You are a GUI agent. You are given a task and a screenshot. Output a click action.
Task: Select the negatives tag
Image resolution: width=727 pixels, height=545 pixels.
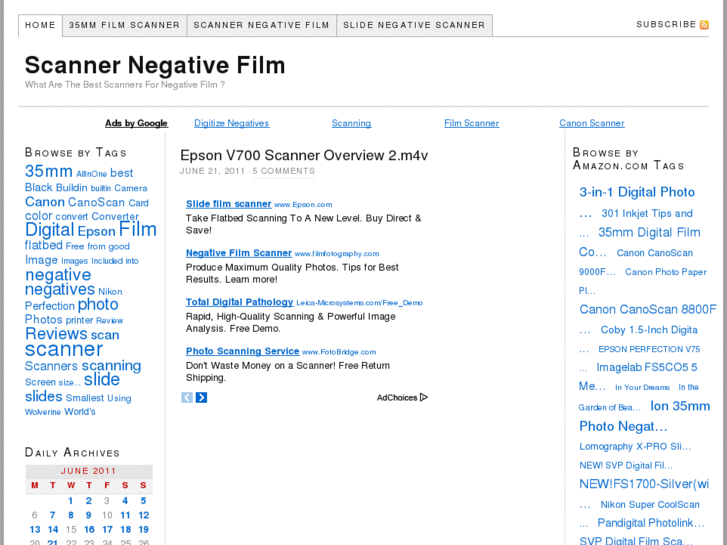click(60, 290)
